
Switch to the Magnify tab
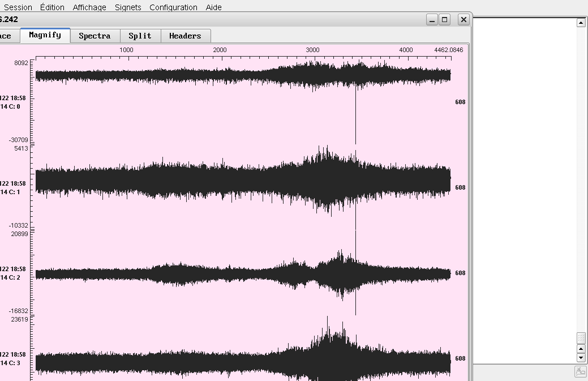tap(45, 36)
